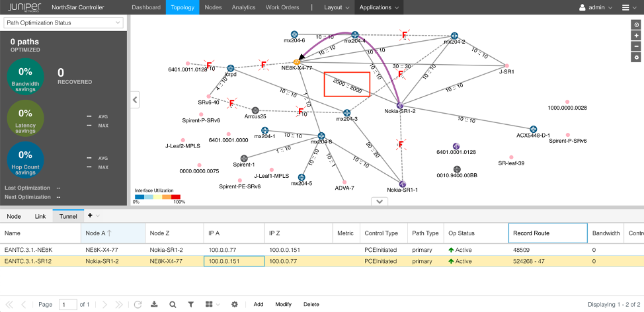Switch to the Analytics tab
The image size is (644, 312).
point(243,7)
